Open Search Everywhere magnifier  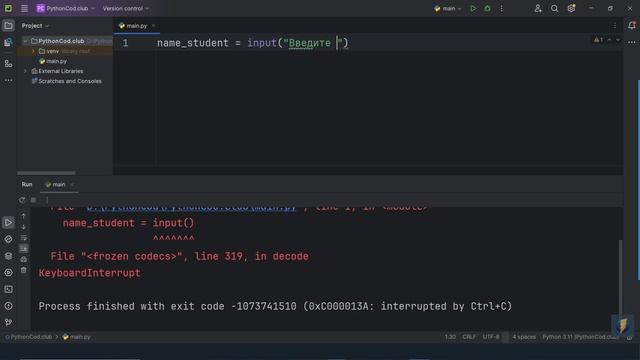click(554, 8)
